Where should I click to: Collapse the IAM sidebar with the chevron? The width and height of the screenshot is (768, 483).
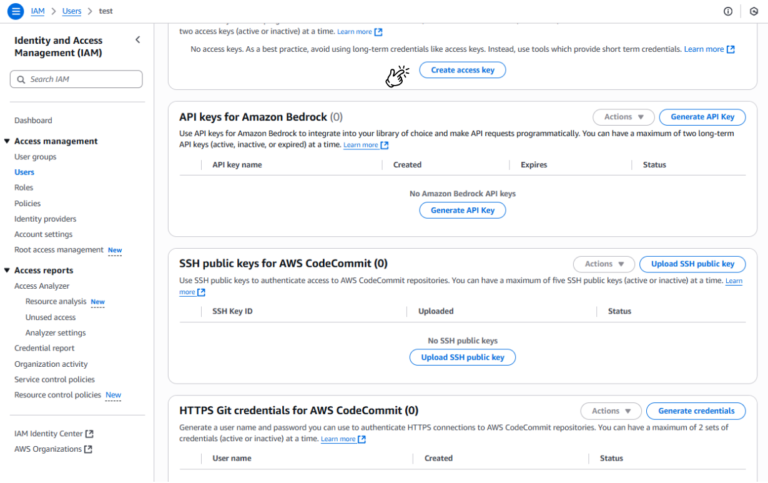(x=138, y=40)
